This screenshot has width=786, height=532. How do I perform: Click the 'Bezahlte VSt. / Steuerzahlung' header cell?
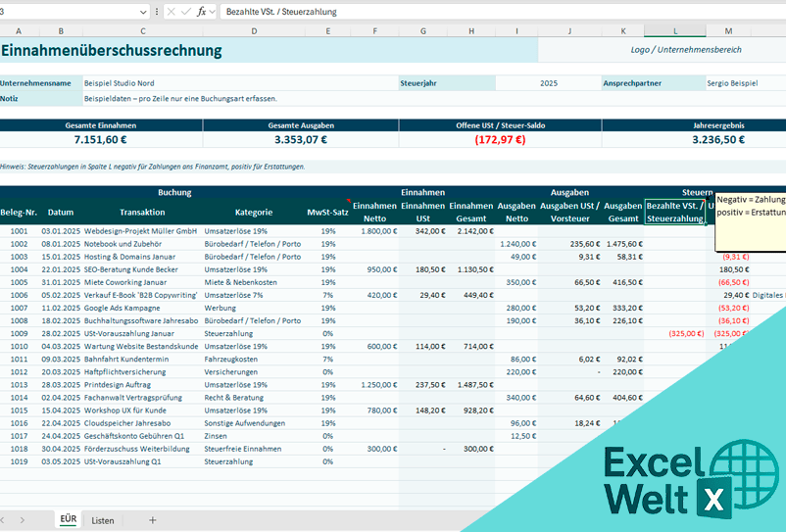(674, 213)
